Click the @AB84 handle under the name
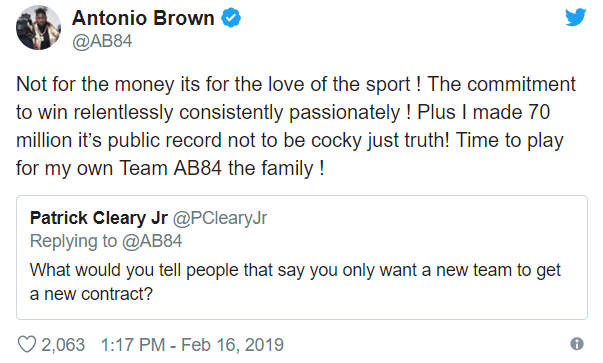Screen dimensions: 603x363 point(102,41)
